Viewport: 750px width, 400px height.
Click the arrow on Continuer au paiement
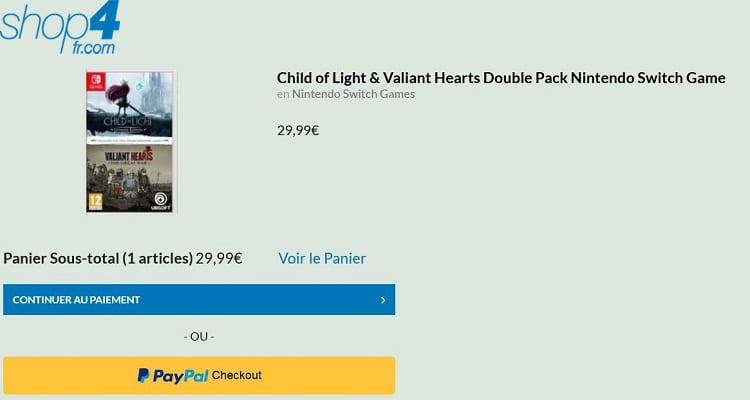click(x=383, y=300)
